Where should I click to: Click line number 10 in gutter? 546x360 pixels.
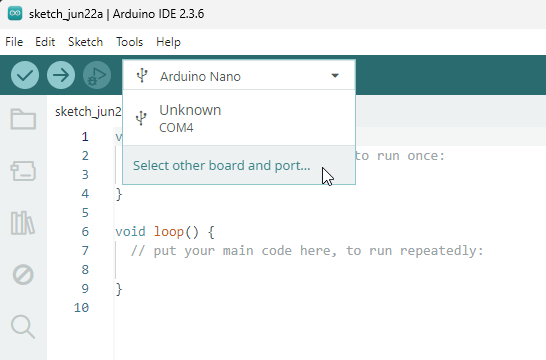81,307
